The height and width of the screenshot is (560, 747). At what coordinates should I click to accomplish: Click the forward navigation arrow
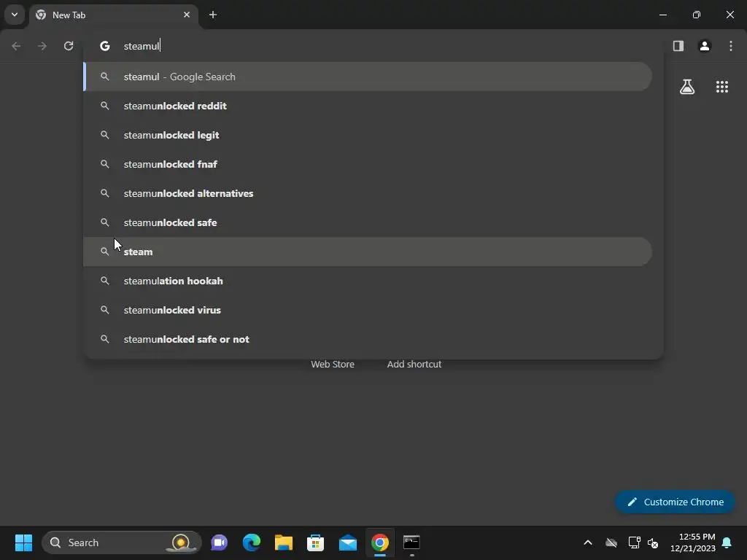point(42,46)
